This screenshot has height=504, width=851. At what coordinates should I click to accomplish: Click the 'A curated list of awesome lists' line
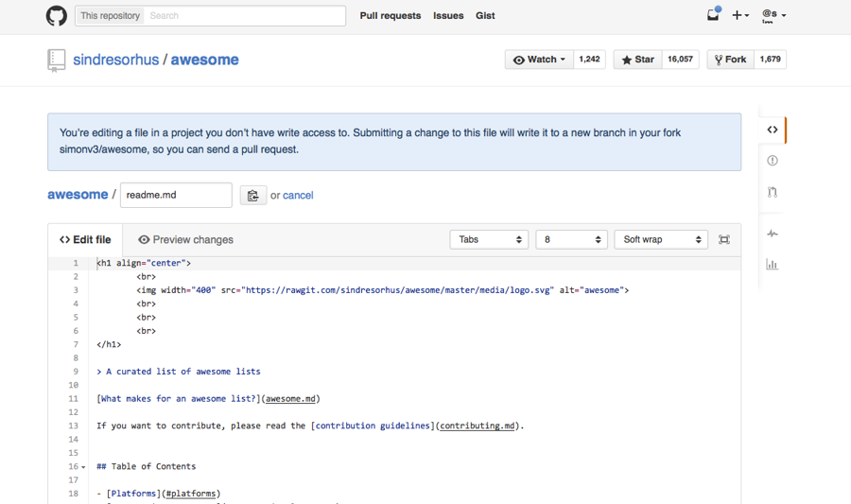[179, 372]
